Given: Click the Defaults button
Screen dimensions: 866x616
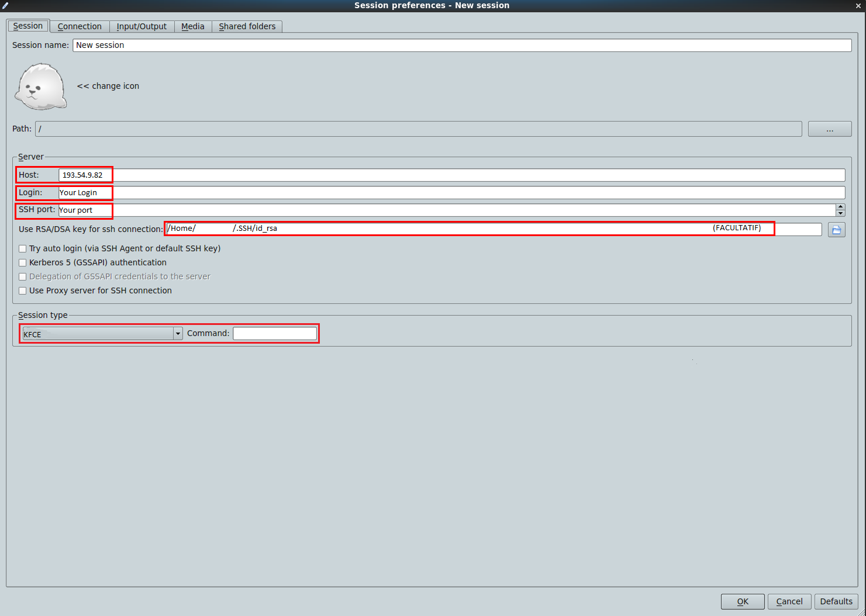Looking at the screenshot, I should coord(836,601).
